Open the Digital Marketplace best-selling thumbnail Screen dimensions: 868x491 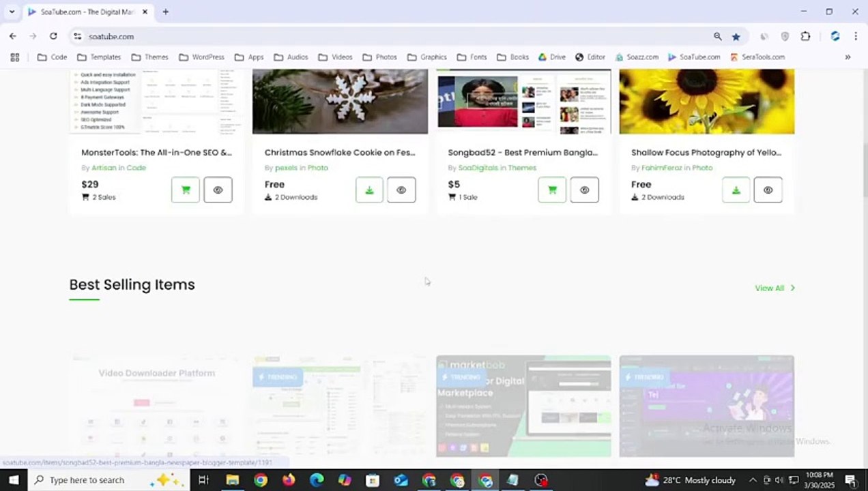[523, 406]
